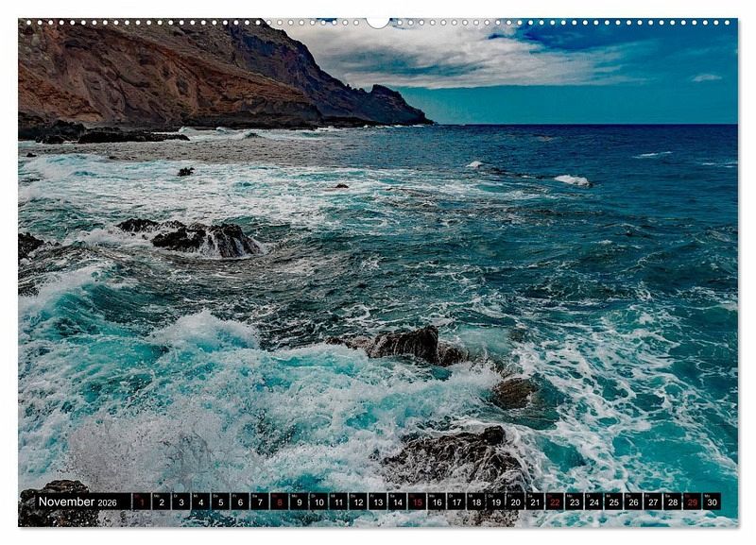Select day 13 in the date row

click(x=378, y=502)
